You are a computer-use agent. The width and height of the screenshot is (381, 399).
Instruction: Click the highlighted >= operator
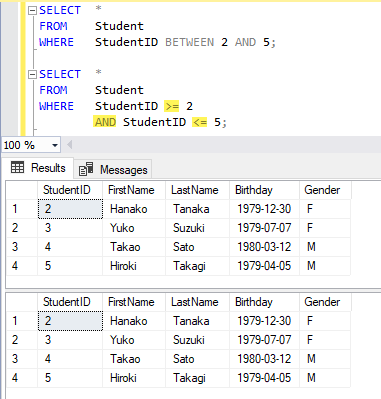[x=172, y=106]
